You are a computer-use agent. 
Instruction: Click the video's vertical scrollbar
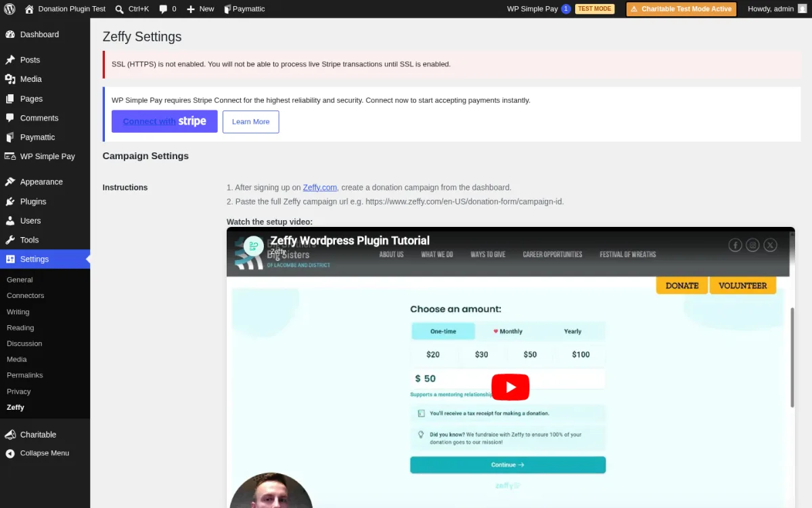(x=792, y=357)
